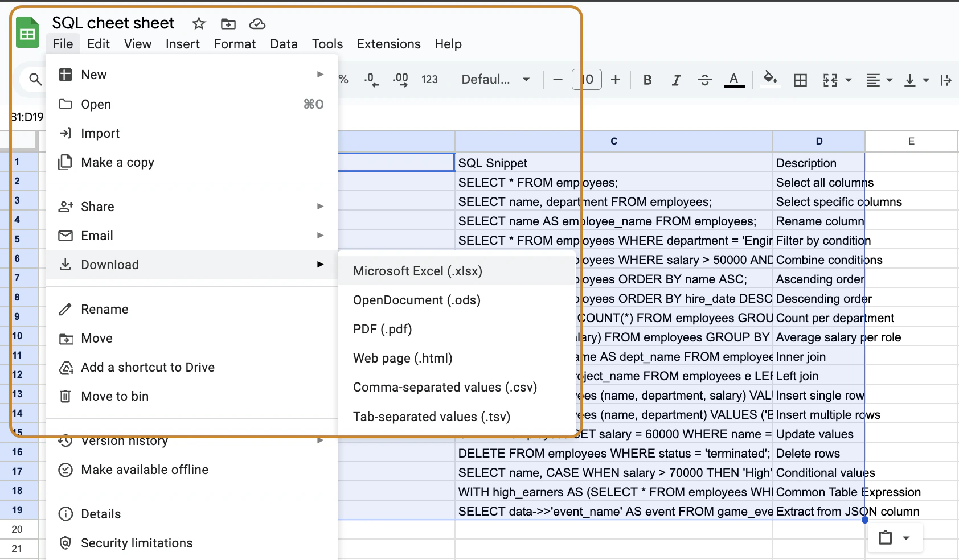Choose Import from the File menu
Image resolution: width=959 pixels, height=560 pixels.
[192, 133]
